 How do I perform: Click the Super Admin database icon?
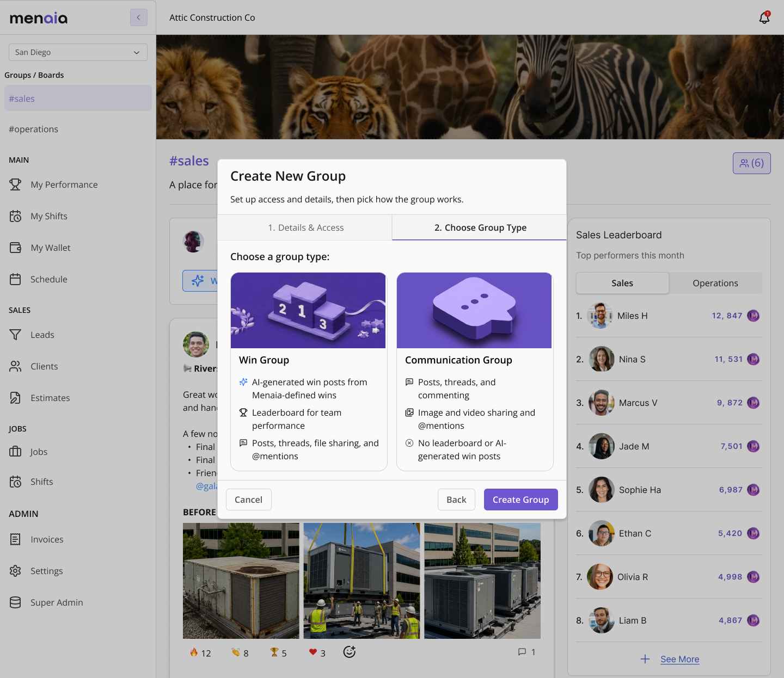[x=15, y=602]
